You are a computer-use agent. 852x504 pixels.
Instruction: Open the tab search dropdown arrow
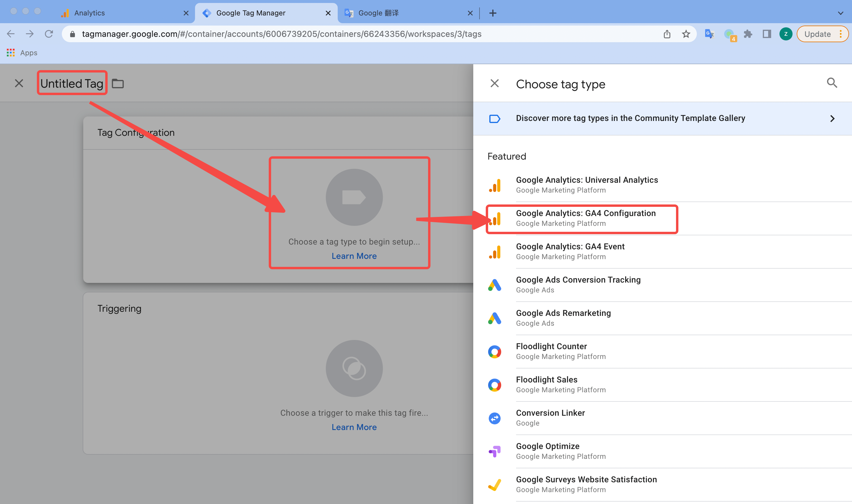point(840,13)
